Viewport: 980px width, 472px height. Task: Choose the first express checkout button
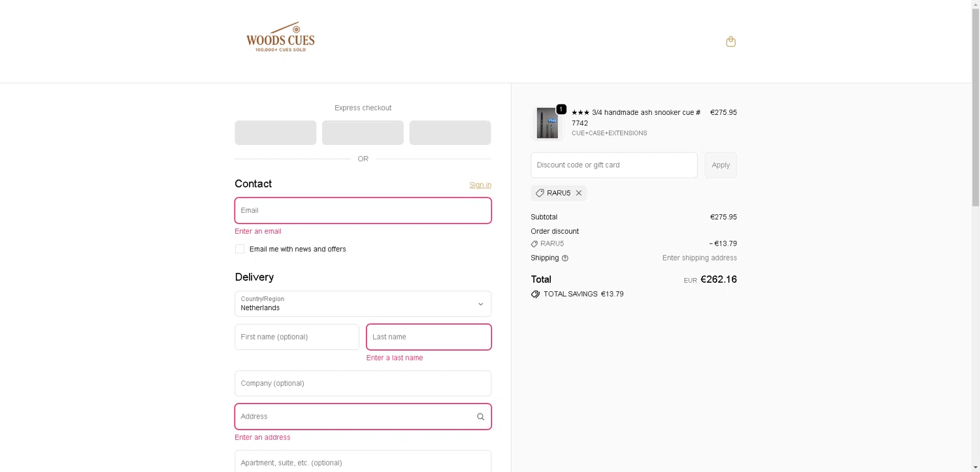pyautogui.click(x=276, y=133)
